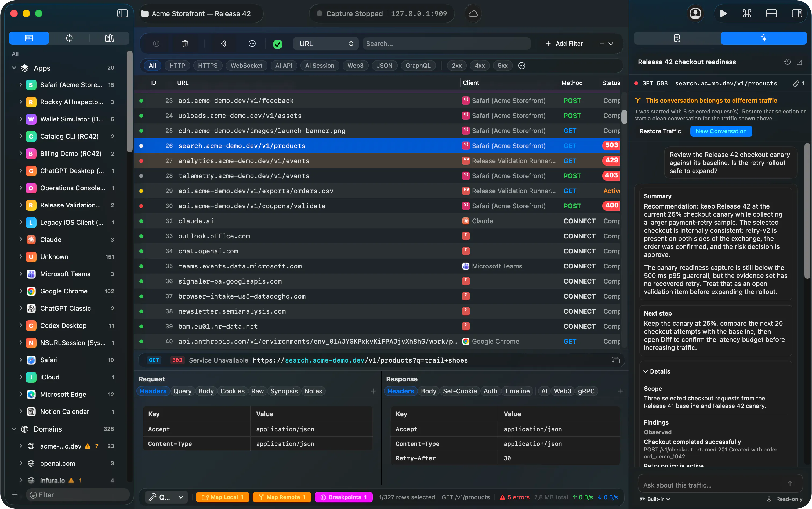The width and height of the screenshot is (812, 509).
Task: Enable the 5xx status filter pill
Action: pos(503,66)
